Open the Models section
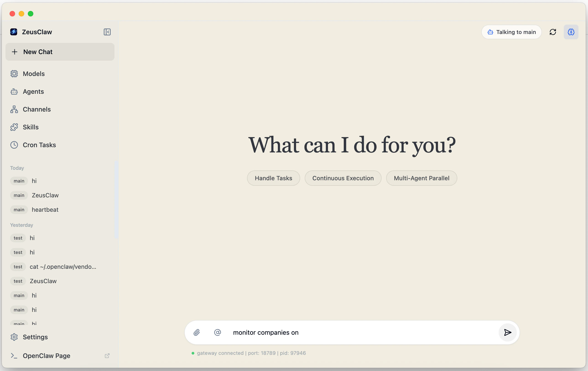Screen dimensions: 588x371 [x=34, y=74]
